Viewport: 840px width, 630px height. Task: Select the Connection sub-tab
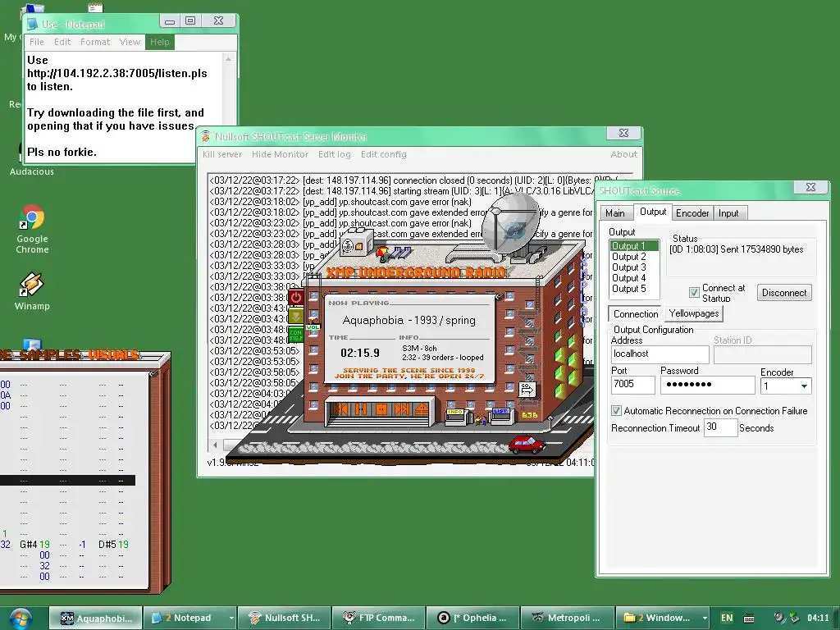point(636,314)
